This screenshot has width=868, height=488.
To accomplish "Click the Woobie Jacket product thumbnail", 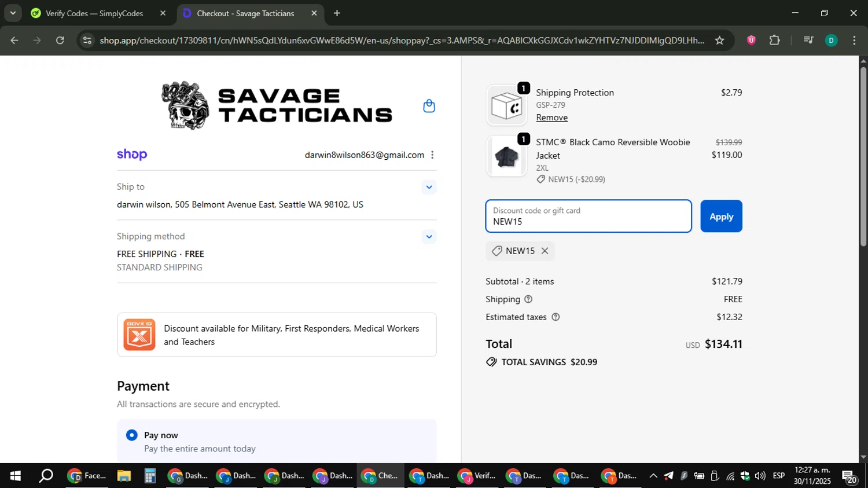I will coord(506,156).
